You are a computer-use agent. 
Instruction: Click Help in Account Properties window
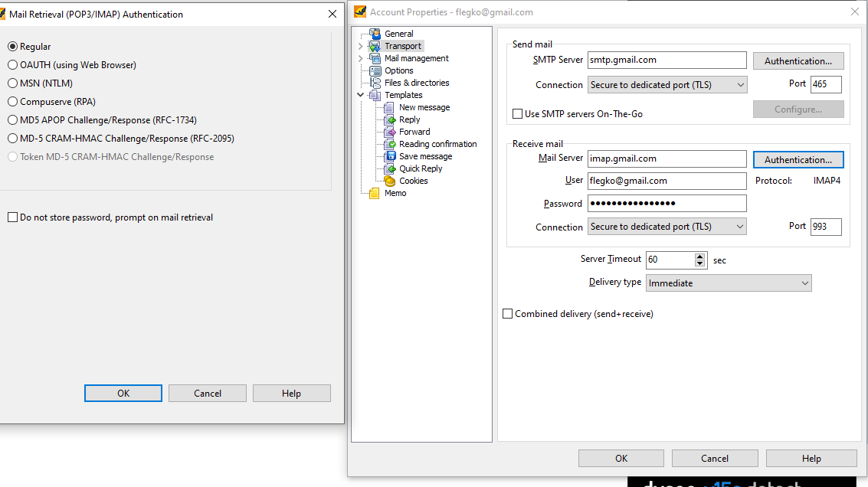point(811,458)
